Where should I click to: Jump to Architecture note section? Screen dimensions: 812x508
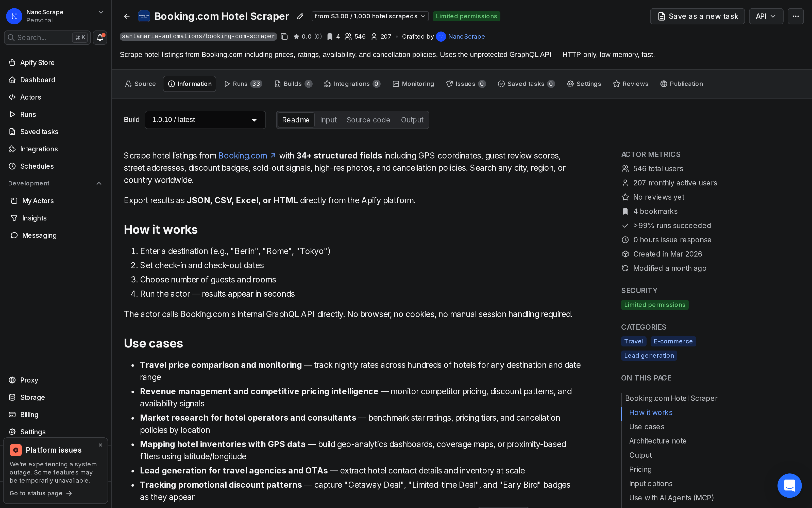(658, 441)
